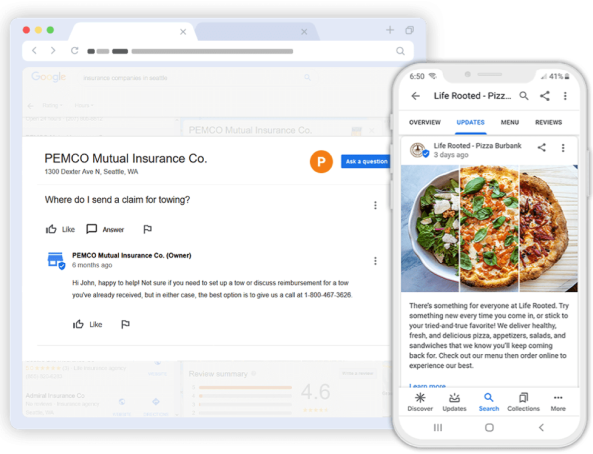Image resolution: width=593 pixels, height=454 pixels.
Task: Tap Life Rooted post profile avatar
Action: coord(419,150)
